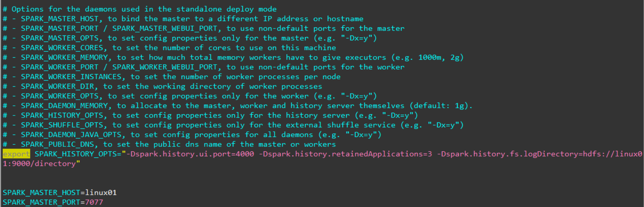The height and width of the screenshot is (207, 644).
Task: Place cursor on SPARK_HISTORY_OPTS variable name
Action: 76,154
